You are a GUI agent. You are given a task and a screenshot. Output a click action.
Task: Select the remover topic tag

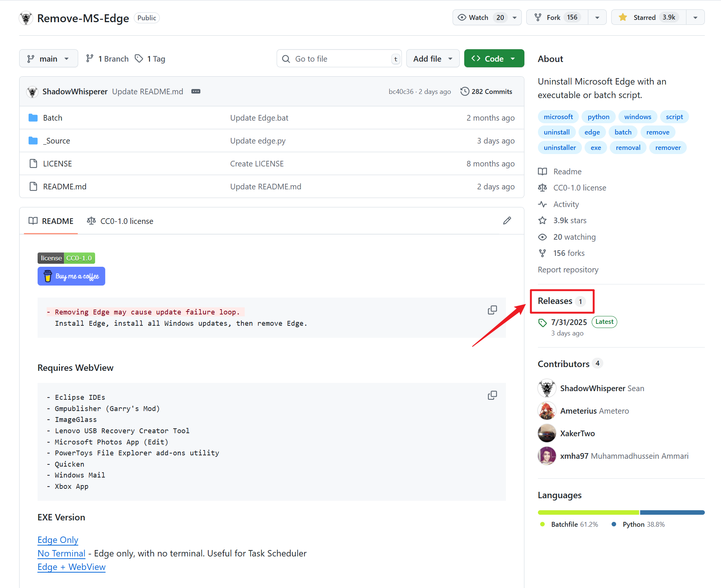click(x=668, y=148)
